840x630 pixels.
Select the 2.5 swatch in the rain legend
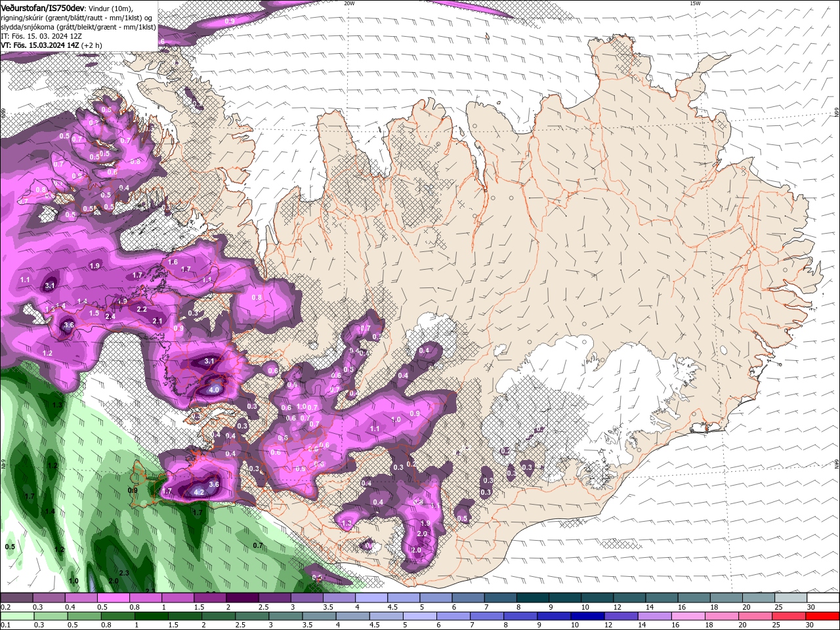(x=252, y=616)
